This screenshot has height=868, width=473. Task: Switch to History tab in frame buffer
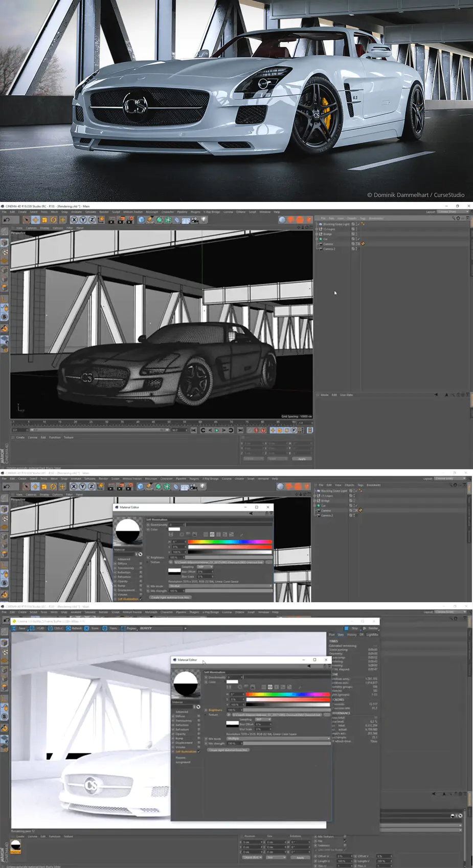point(352,634)
